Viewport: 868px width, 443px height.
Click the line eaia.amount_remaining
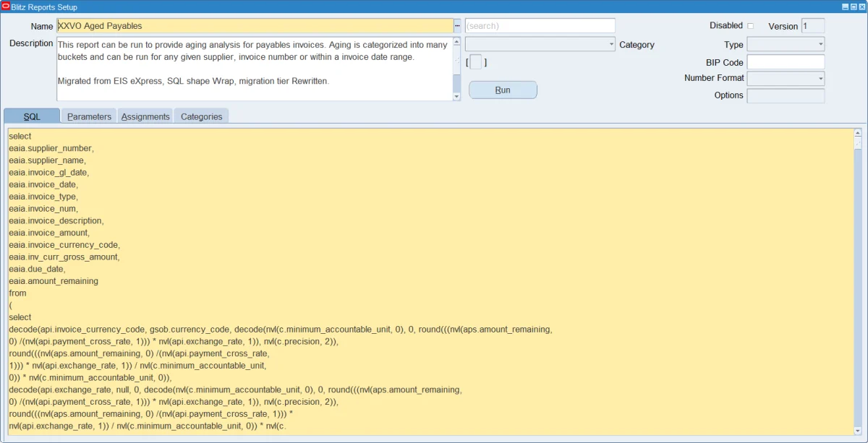click(54, 281)
